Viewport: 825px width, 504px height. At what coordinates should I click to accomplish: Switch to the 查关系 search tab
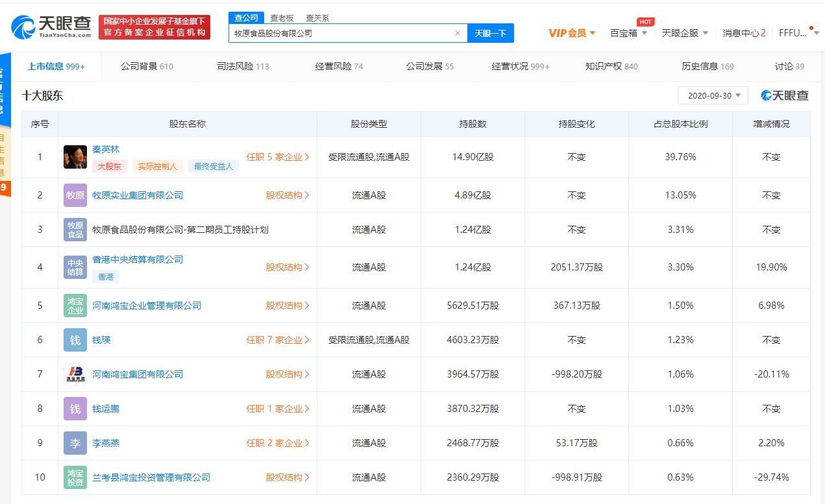click(317, 18)
